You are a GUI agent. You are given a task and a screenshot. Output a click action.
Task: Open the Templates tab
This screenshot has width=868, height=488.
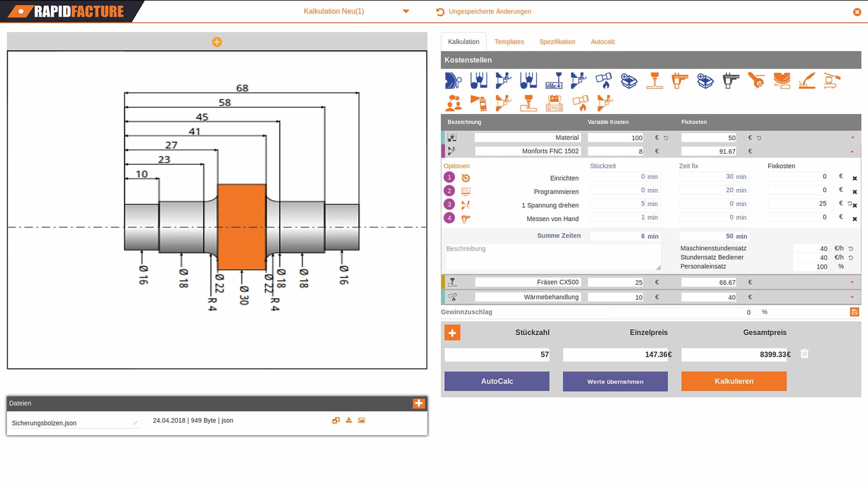point(509,42)
